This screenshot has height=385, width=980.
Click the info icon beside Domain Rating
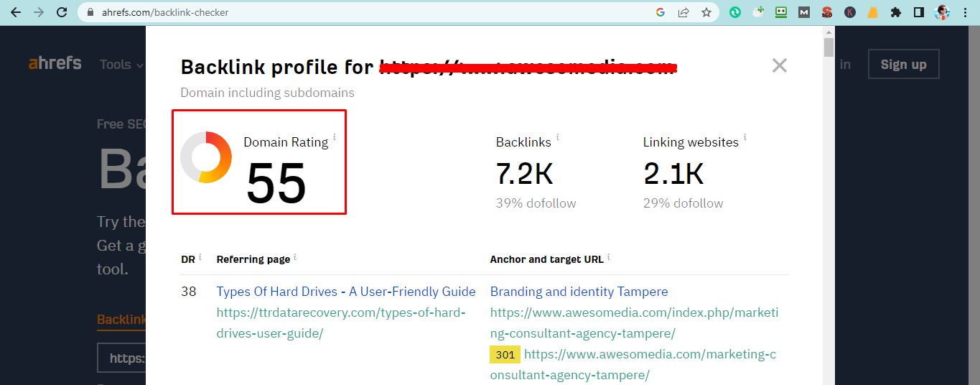(x=334, y=137)
